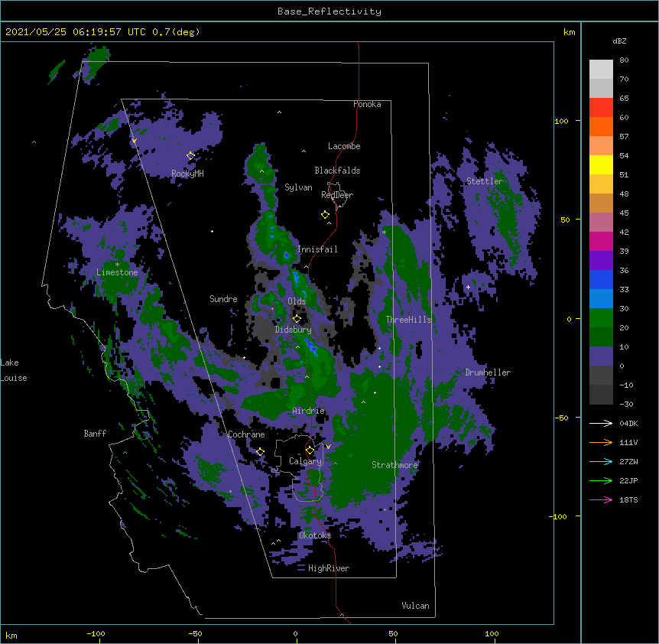Click the HighRiver city label
This screenshot has width=659, height=644.
coord(329,568)
